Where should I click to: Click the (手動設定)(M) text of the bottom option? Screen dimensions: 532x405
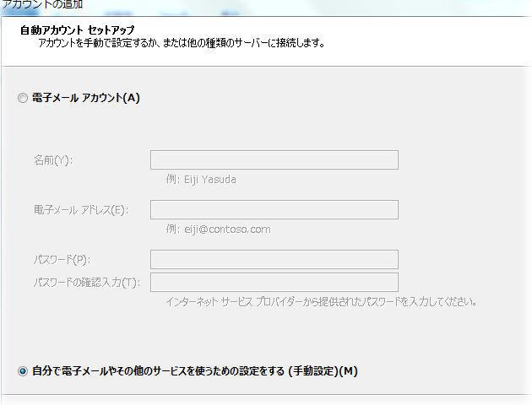[x=323, y=371]
